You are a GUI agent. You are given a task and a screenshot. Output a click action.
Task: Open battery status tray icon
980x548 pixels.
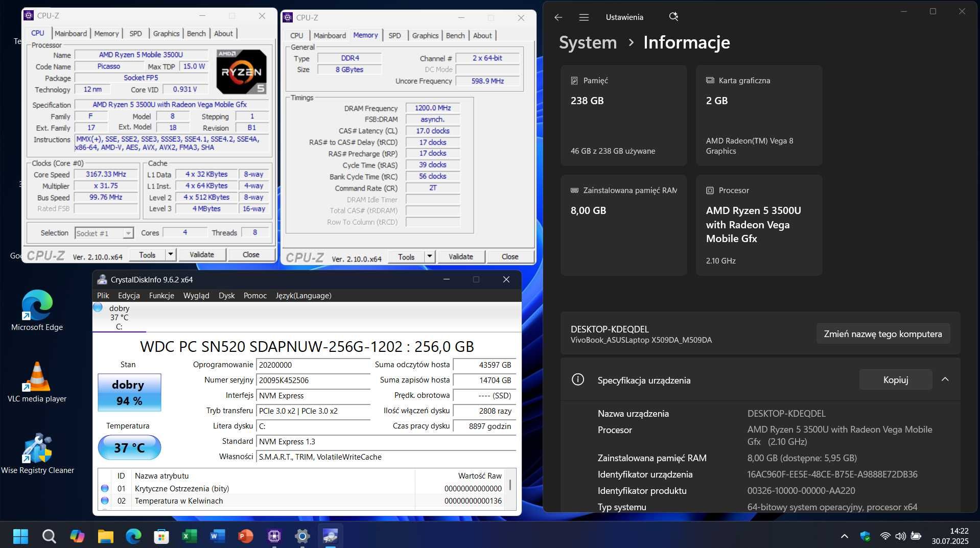pyautogui.click(x=916, y=536)
